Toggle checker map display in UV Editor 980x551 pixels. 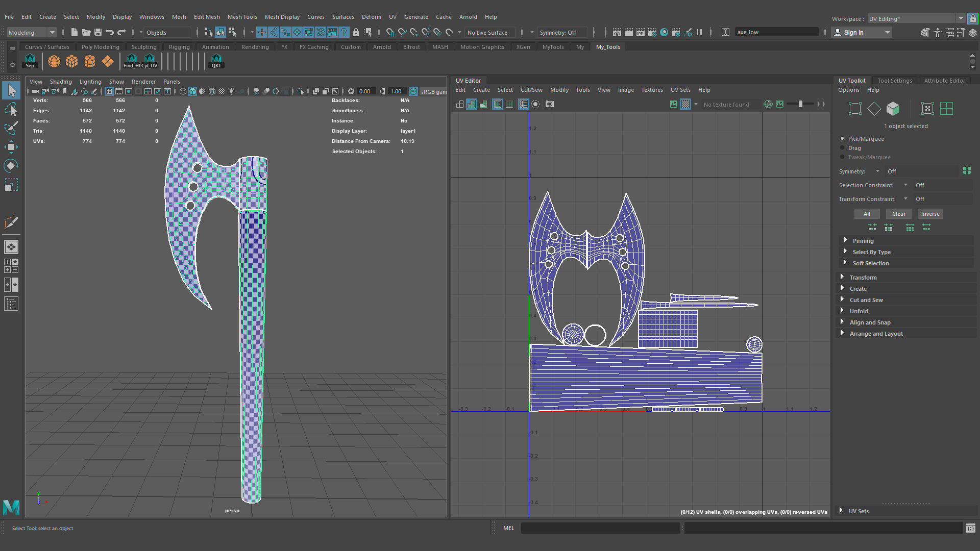pyautogui.click(x=685, y=104)
